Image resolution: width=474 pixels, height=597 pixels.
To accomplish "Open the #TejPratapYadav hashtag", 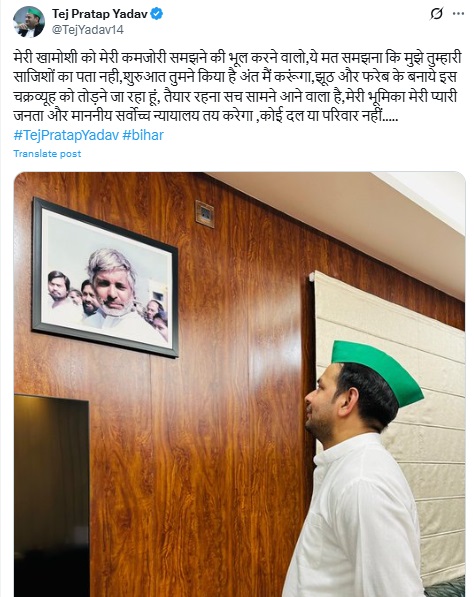I will click(x=66, y=135).
